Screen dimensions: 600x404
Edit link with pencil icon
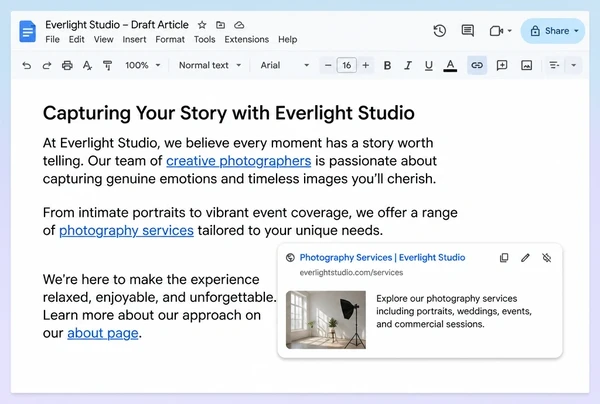525,258
